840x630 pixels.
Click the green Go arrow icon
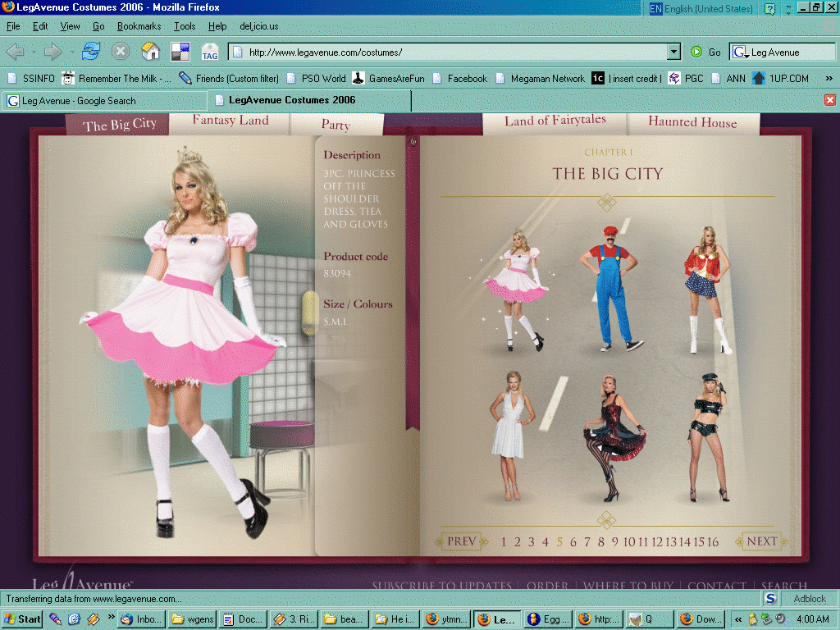[696, 52]
